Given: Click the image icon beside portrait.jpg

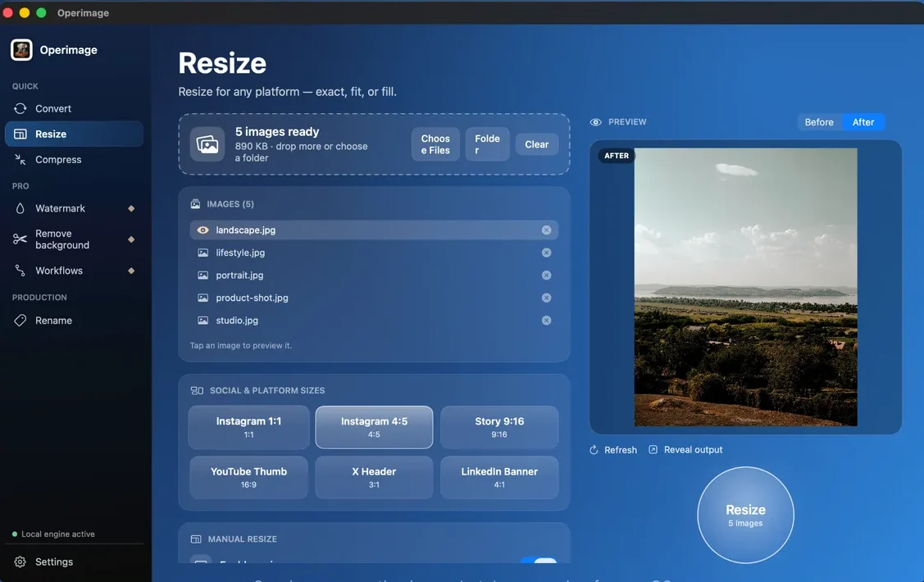Looking at the screenshot, I should pos(203,275).
